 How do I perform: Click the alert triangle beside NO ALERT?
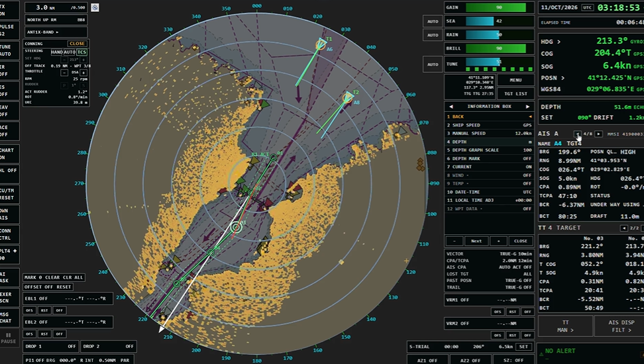[x=541, y=353]
